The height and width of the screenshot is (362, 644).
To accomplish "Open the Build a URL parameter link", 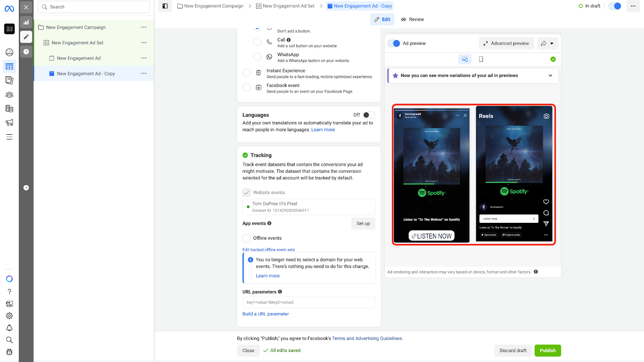I will pos(266,314).
